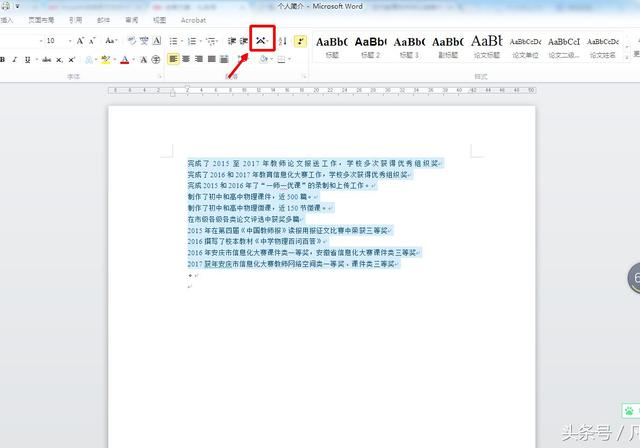Viewport: 640px width, 448px height.
Task: Click the Increase Indent icon
Action: pyautogui.click(x=244, y=41)
